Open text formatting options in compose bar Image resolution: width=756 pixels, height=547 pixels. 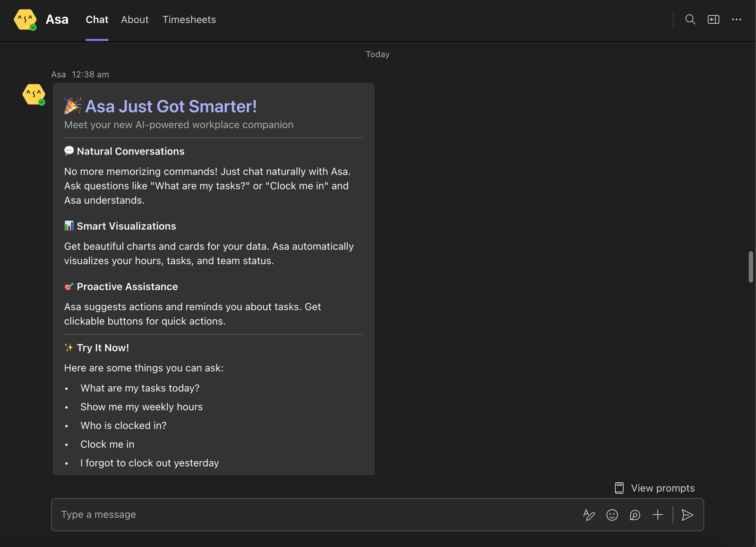589,515
